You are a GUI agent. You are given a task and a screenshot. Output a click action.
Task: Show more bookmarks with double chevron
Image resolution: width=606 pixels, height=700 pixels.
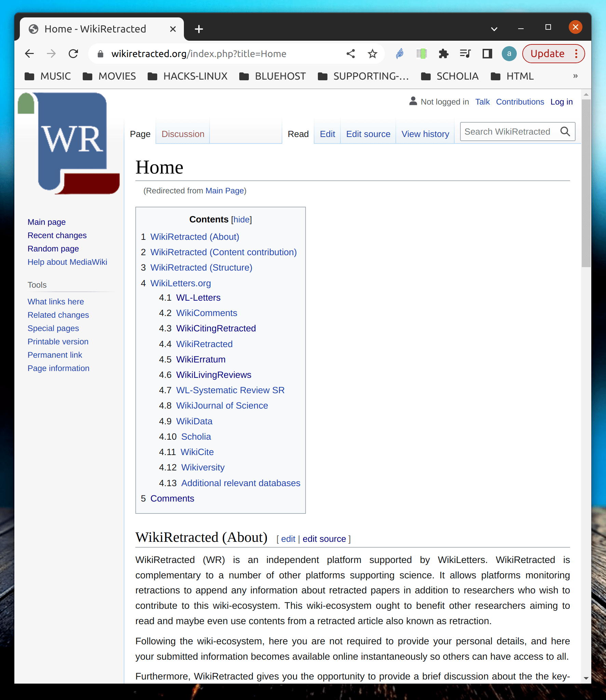576,76
